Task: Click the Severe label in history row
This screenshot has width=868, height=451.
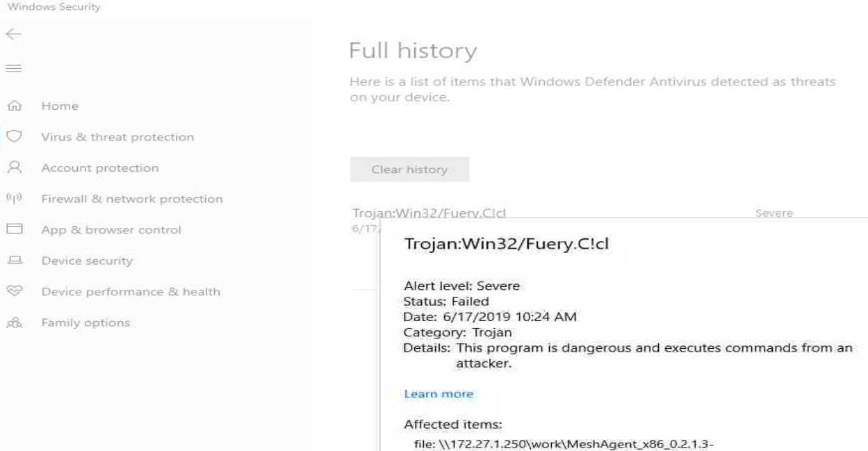Action: coord(774,213)
